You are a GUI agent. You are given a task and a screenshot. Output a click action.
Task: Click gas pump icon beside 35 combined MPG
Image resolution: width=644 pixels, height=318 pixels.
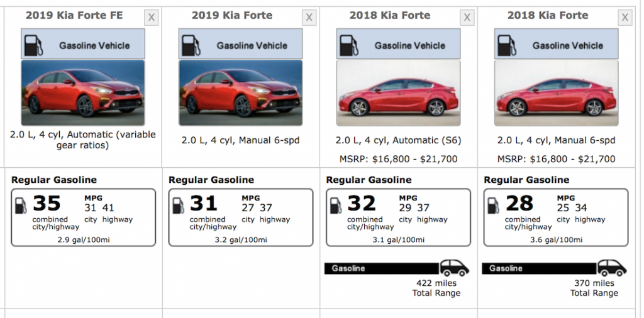[x=21, y=205]
